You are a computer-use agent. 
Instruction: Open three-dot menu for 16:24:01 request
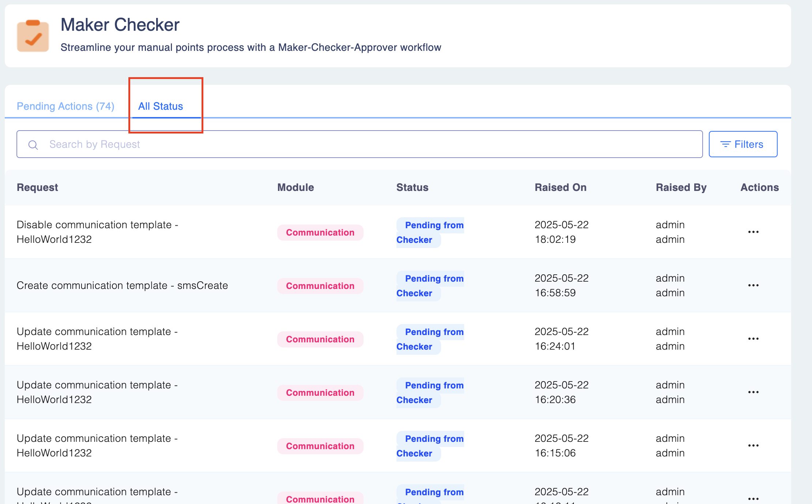(x=753, y=339)
